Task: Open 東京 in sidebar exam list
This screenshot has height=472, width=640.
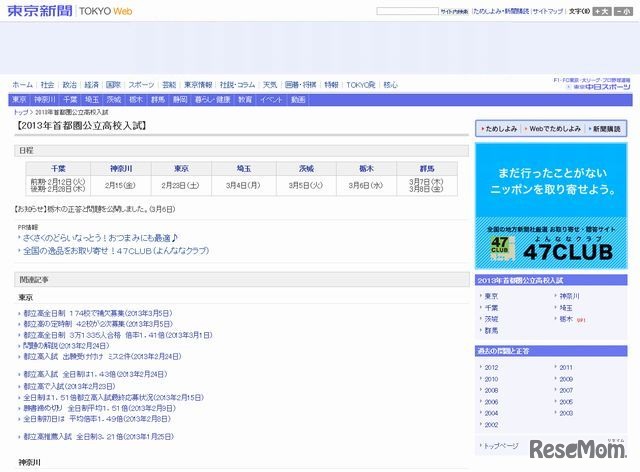Action: pyautogui.click(x=491, y=296)
